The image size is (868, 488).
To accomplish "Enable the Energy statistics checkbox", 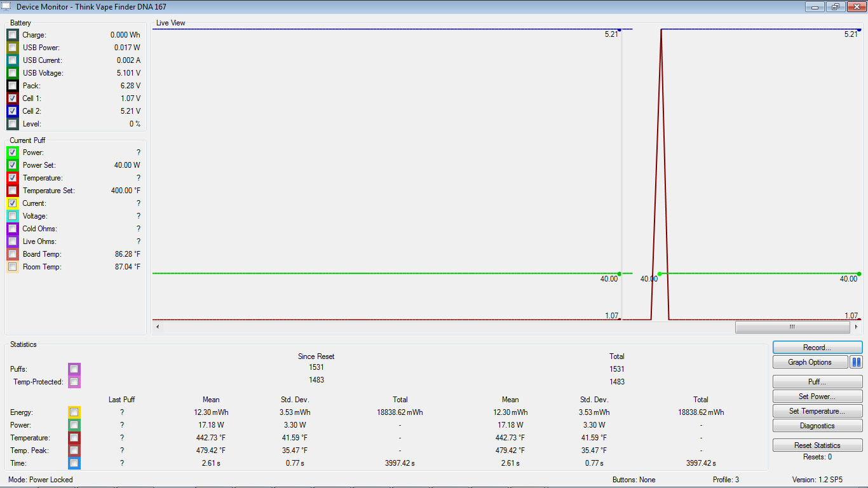I will tap(74, 412).
